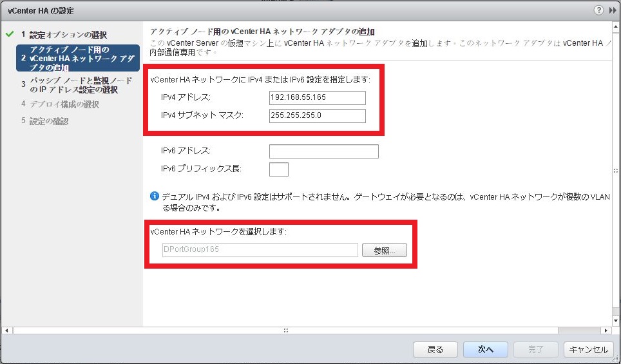
Task: Click the vertical scrollbar down arrow
Action: click(x=616, y=320)
